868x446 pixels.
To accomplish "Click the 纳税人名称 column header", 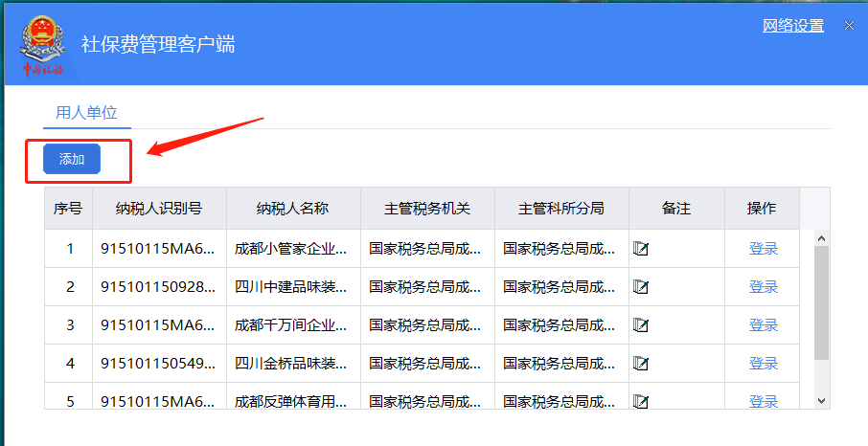I will (293, 208).
